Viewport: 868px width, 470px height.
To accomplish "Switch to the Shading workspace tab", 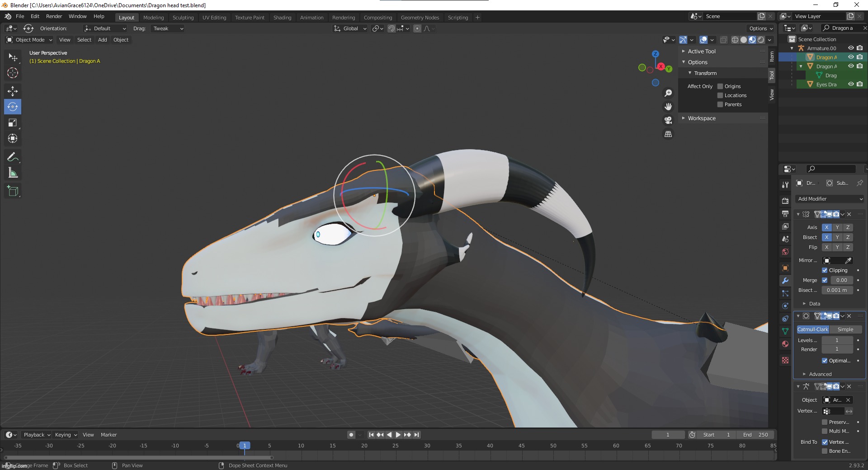I will (x=282, y=18).
